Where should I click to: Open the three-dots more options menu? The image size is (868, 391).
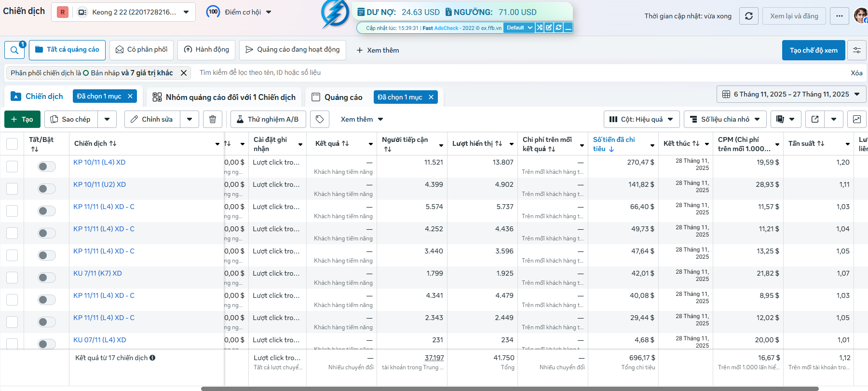coord(840,16)
